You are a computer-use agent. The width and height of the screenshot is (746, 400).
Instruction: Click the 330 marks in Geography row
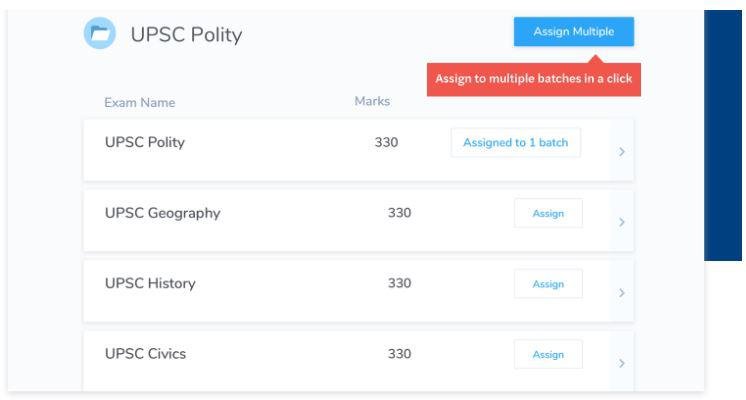coord(399,213)
